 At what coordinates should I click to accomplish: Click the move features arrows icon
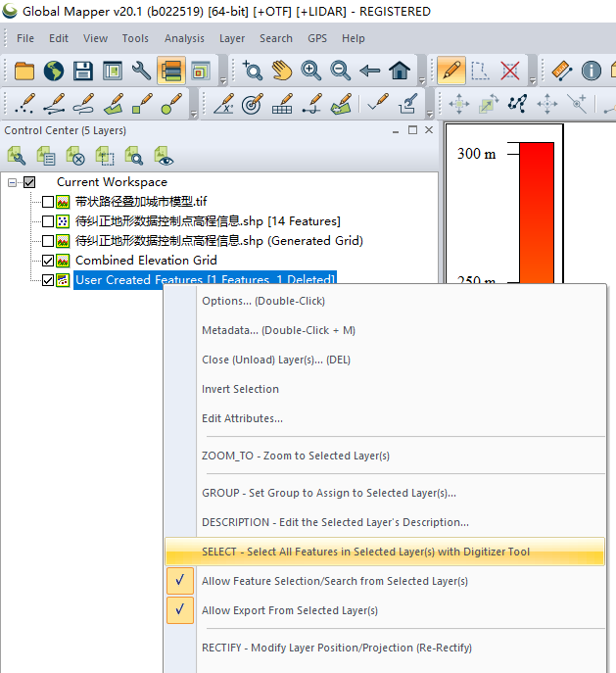click(459, 104)
